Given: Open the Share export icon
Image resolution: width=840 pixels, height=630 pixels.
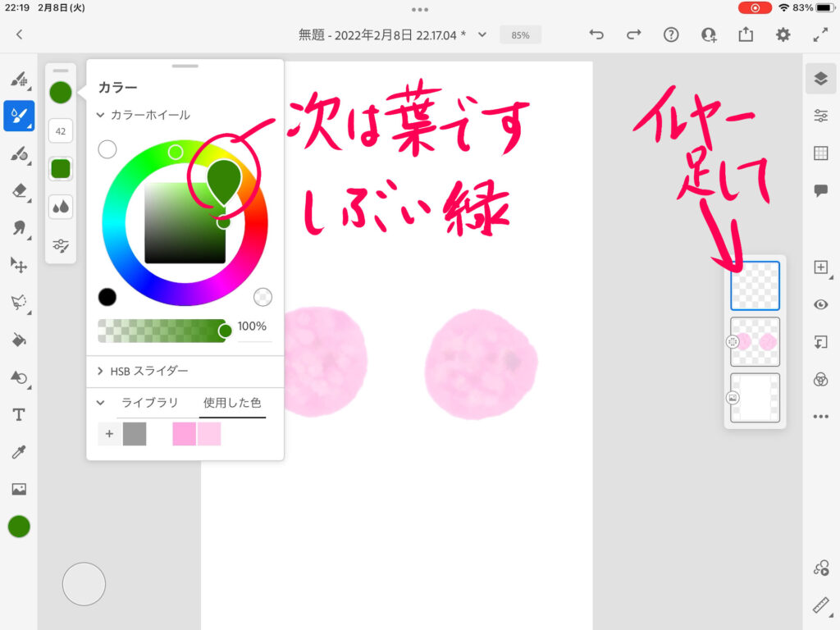Looking at the screenshot, I should pos(746,34).
